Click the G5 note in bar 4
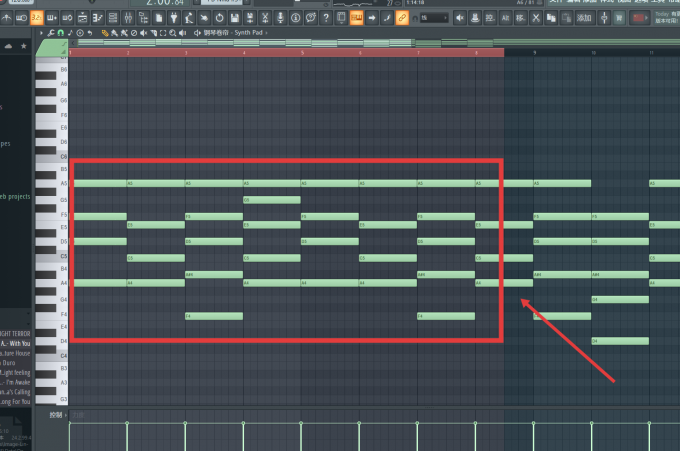Image resolution: width=680 pixels, height=451 pixels. 272,200
